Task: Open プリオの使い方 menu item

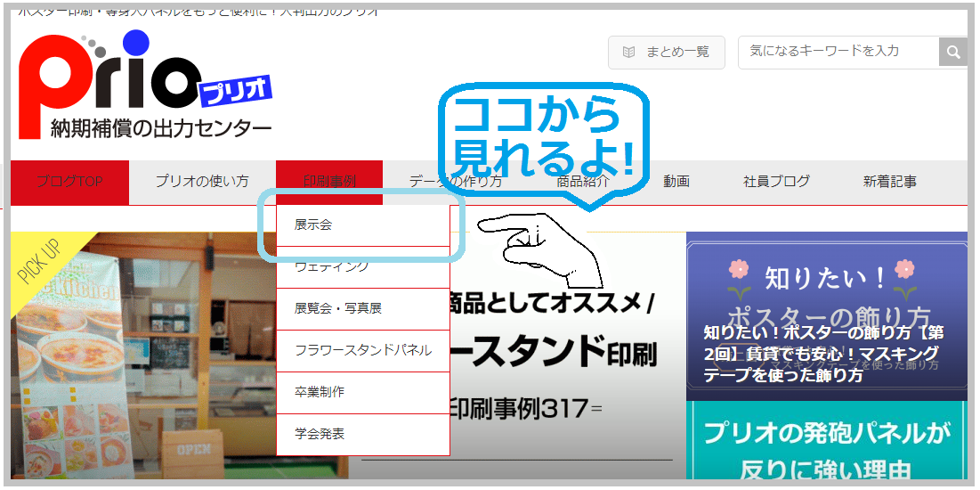Action: pos(202,182)
